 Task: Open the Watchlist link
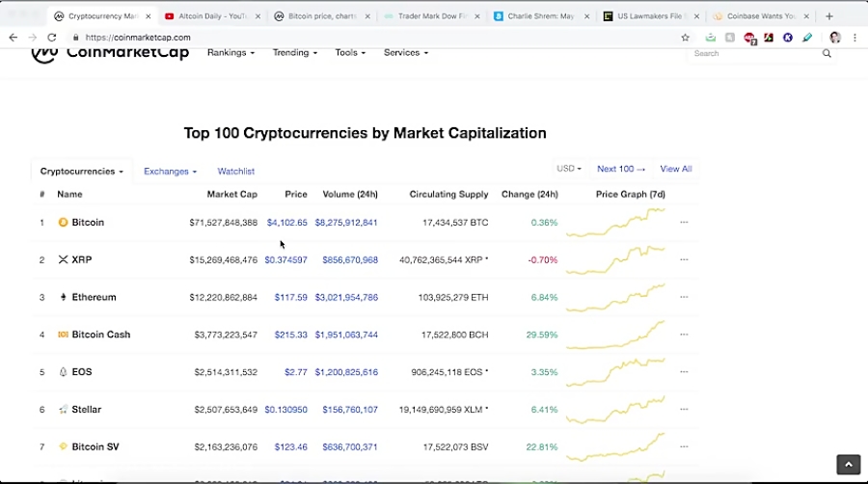(x=236, y=172)
